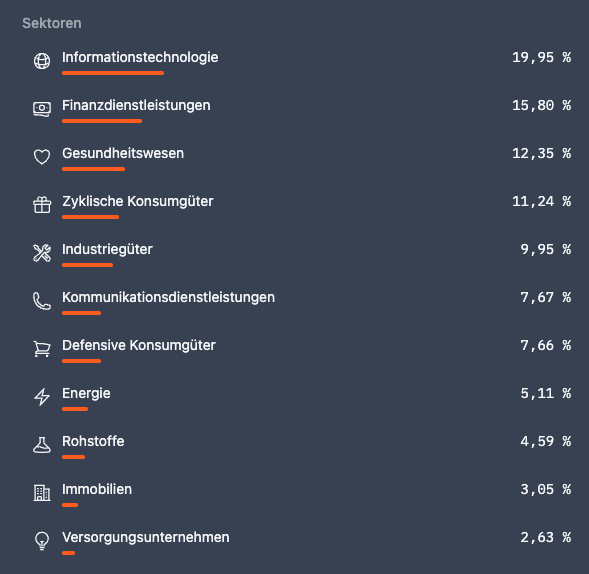Image resolution: width=589 pixels, height=574 pixels.
Task: Click the building icon for Immobilien
Action: (42, 493)
